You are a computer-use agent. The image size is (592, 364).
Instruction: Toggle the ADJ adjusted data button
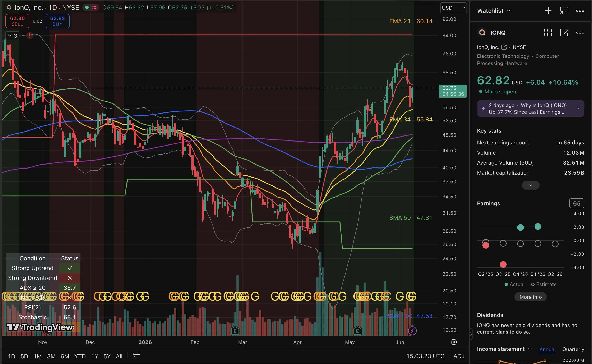click(x=459, y=356)
